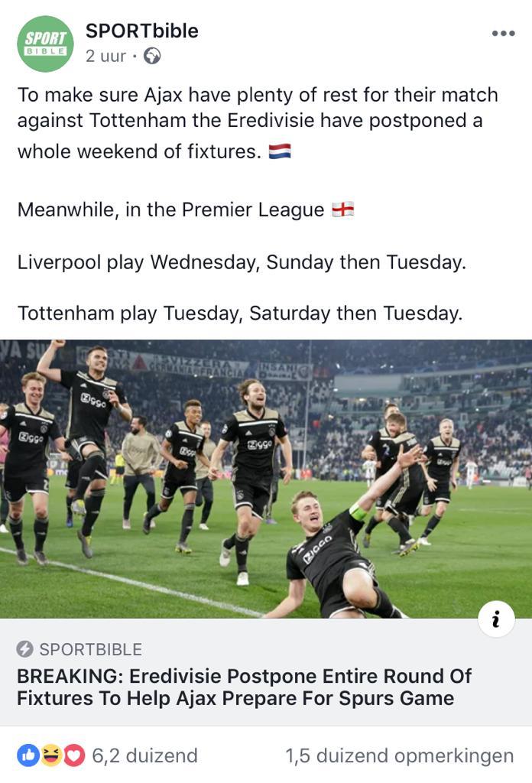Click the Haha laughing reaction icon
Image resolution: width=532 pixels, height=783 pixels.
pos(51,755)
